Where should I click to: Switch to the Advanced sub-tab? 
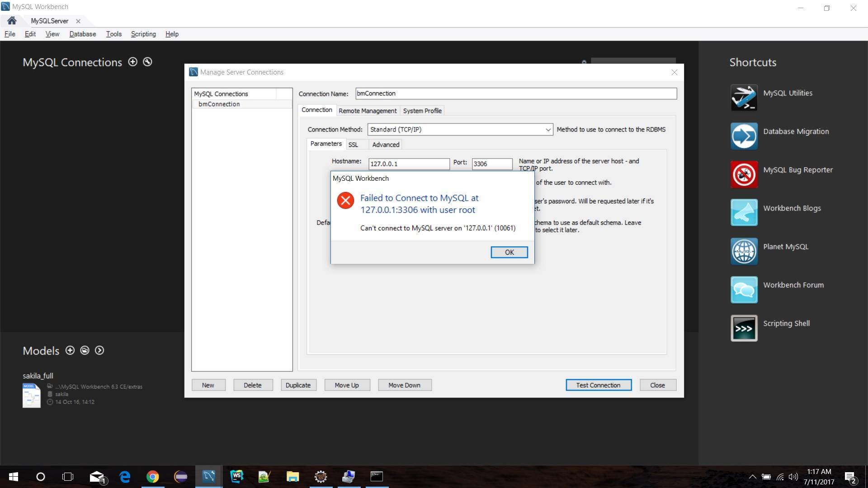coord(386,145)
